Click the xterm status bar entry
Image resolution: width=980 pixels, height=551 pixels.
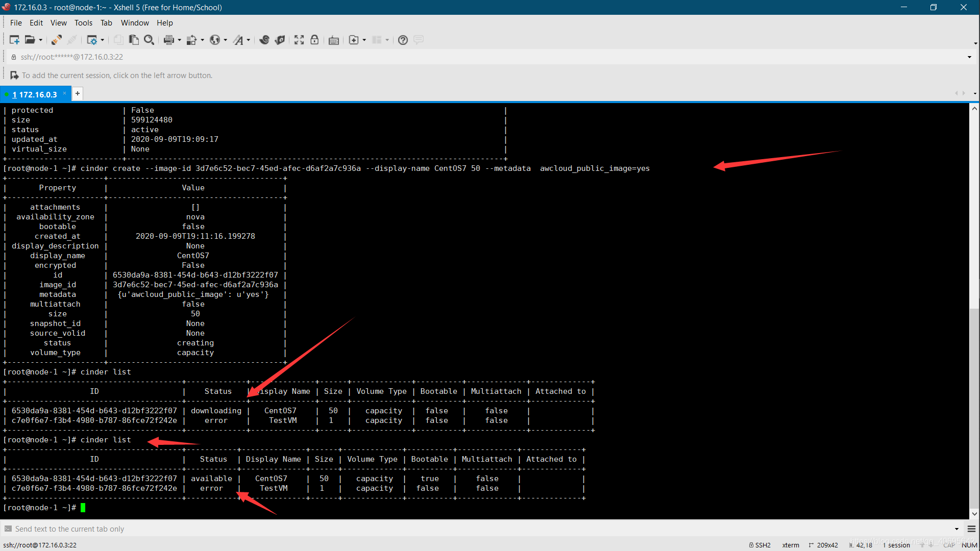[791, 545]
